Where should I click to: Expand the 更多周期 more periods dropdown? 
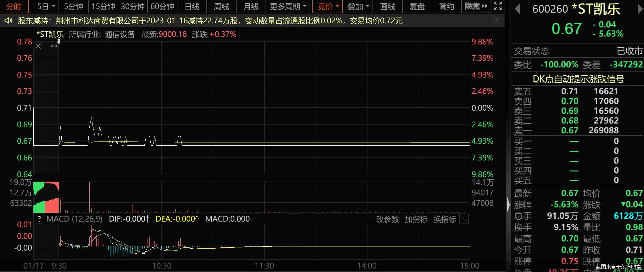pos(288,6)
